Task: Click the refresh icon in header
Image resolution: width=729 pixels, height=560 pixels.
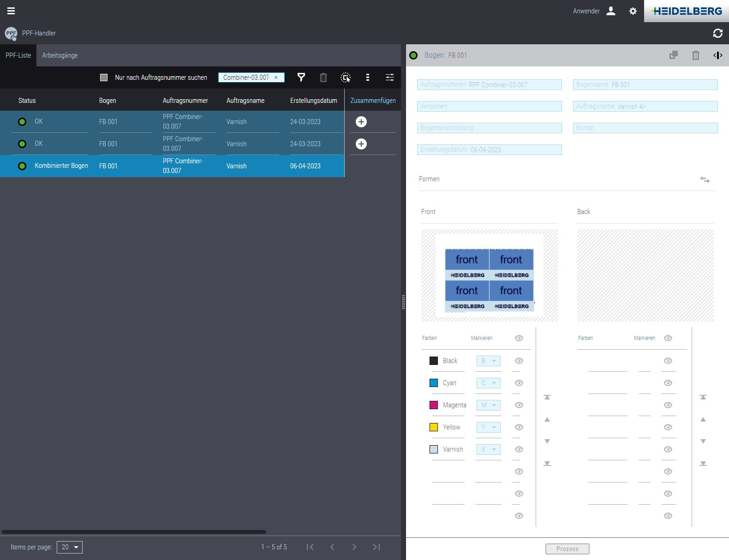Action: 717,33
